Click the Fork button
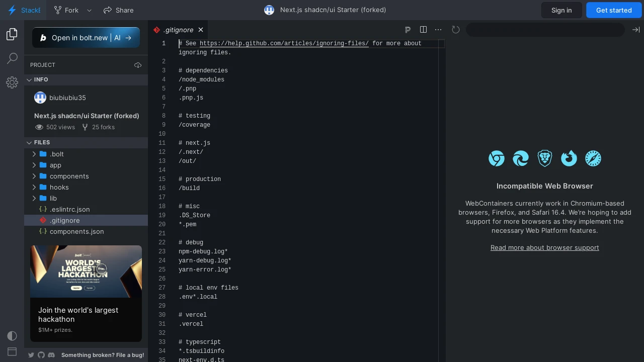644x362 pixels. (x=66, y=10)
